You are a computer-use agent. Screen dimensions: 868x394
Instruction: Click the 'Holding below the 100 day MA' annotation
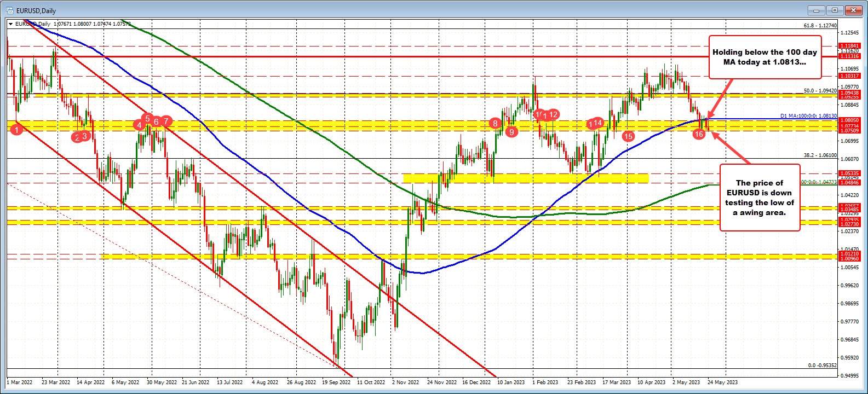coord(765,57)
